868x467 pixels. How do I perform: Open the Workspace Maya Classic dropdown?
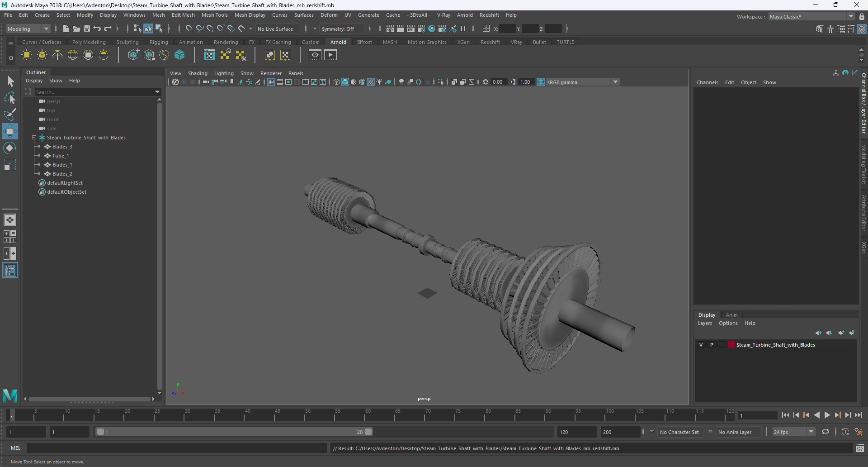pyautogui.click(x=812, y=17)
